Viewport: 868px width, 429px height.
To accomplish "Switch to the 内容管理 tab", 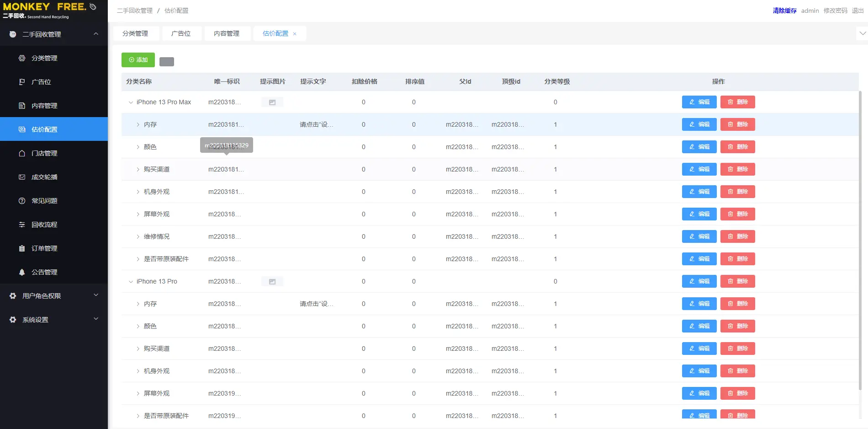I will pos(227,33).
